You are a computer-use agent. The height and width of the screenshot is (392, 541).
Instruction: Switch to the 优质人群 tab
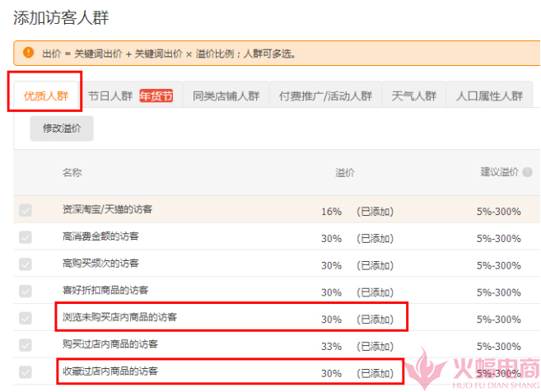tap(45, 96)
